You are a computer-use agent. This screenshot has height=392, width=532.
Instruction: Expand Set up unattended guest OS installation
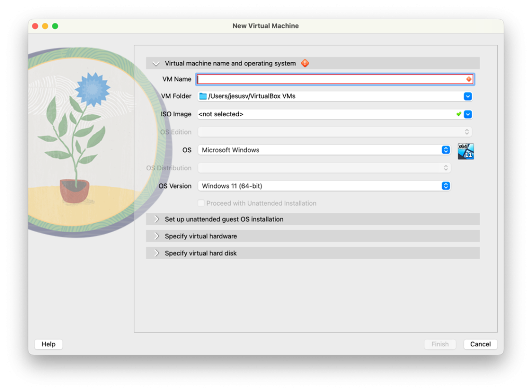click(x=156, y=219)
